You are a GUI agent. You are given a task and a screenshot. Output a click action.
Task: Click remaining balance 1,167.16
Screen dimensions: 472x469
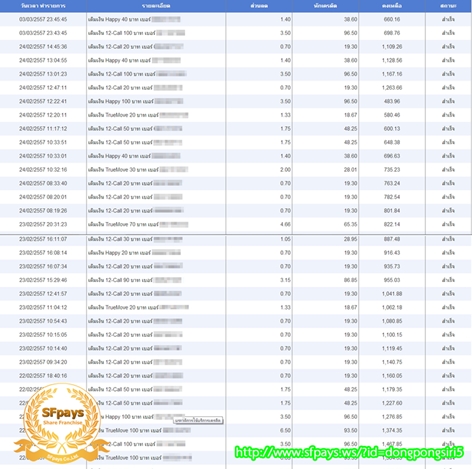click(392, 74)
